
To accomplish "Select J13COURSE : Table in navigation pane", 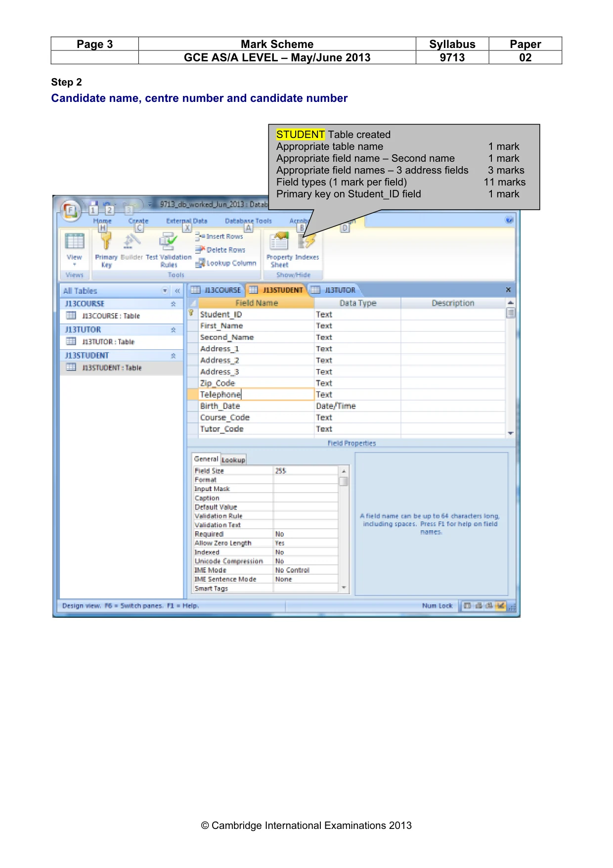I will [121, 316].
